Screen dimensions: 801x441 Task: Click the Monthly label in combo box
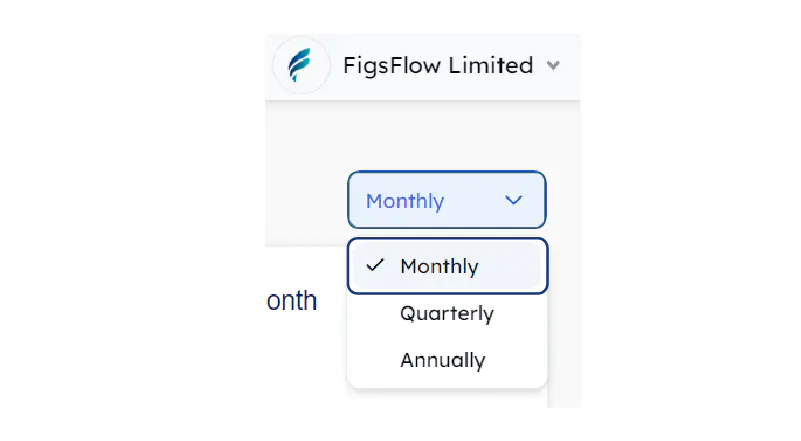[x=404, y=200]
